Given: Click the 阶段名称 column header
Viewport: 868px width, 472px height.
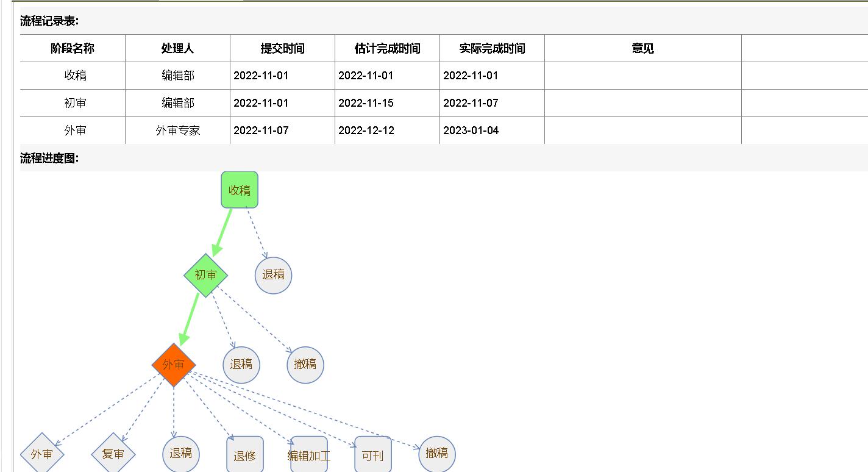Looking at the screenshot, I should [73, 48].
